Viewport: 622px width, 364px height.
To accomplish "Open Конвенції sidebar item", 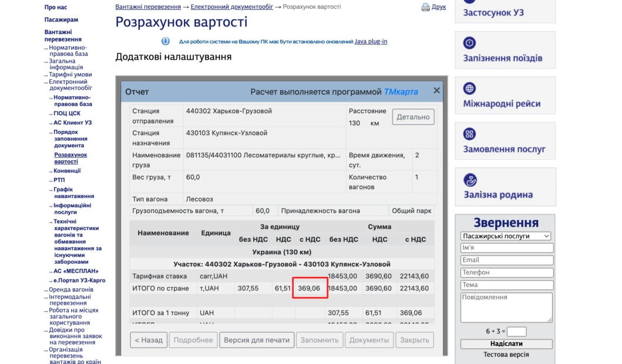I will (67, 170).
